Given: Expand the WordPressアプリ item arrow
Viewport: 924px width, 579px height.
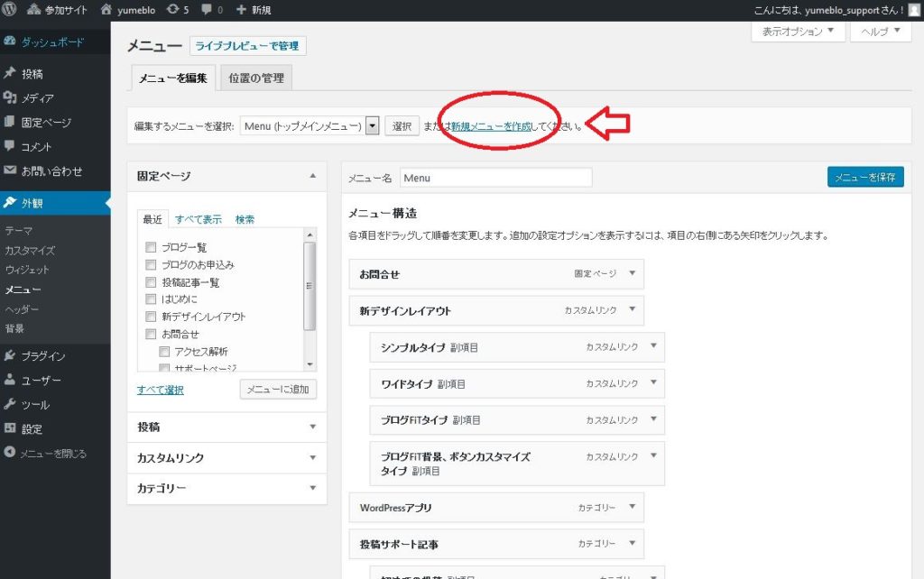Looking at the screenshot, I should pyautogui.click(x=633, y=507).
